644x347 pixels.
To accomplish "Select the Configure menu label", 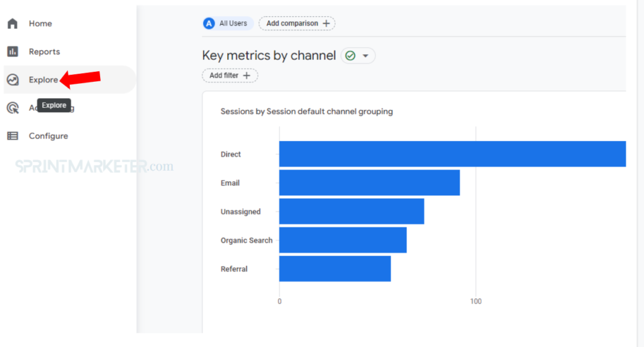I will point(48,136).
